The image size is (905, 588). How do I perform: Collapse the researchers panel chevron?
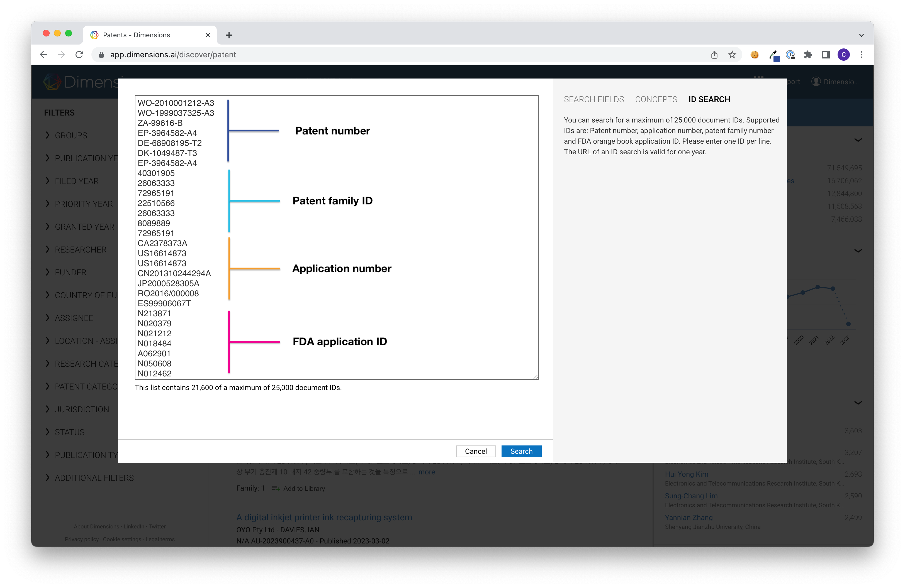click(x=858, y=403)
